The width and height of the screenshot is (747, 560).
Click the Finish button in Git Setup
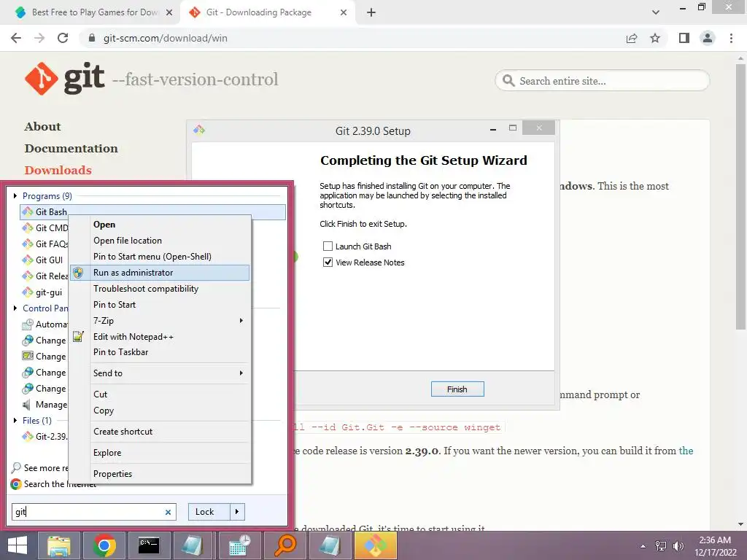pyautogui.click(x=457, y=389)
